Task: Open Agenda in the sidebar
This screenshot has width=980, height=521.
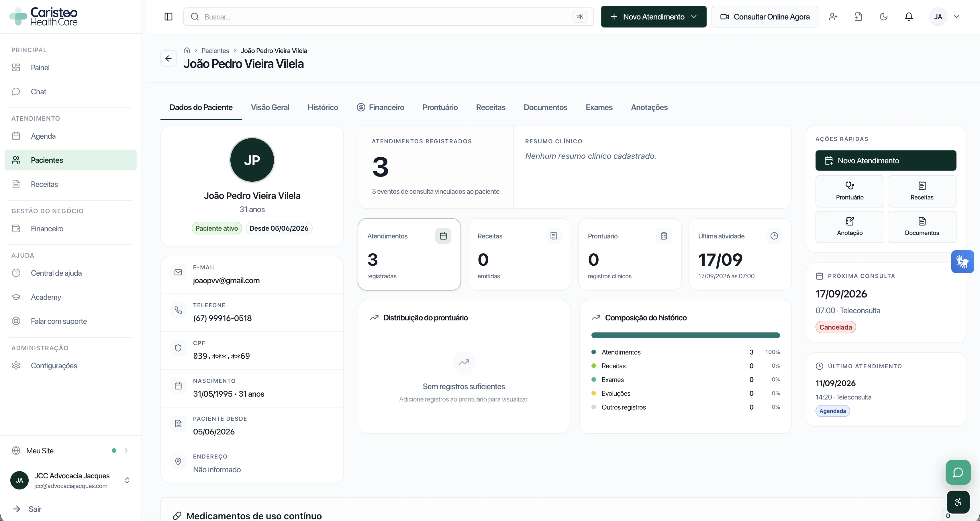Action: [x=71, y=136]
